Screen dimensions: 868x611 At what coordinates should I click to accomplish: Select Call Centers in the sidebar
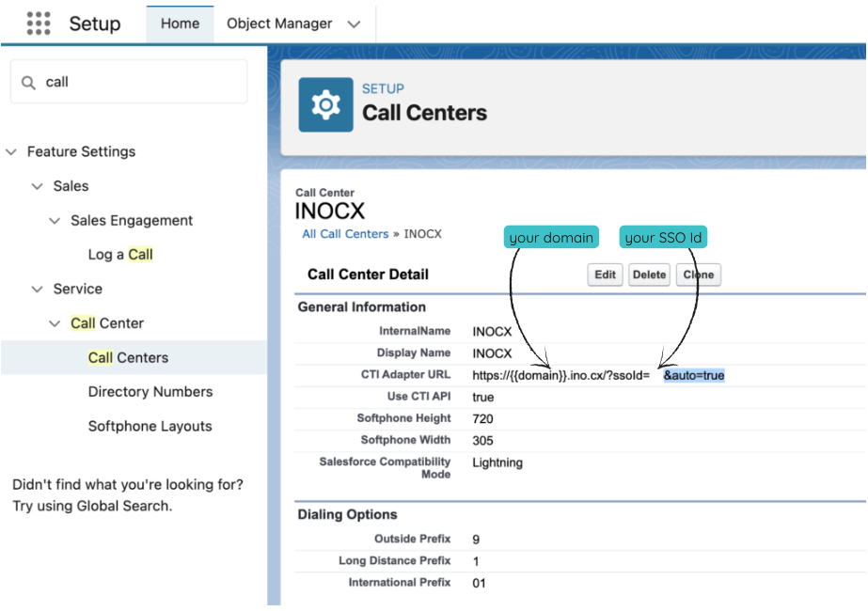(128, 358)
